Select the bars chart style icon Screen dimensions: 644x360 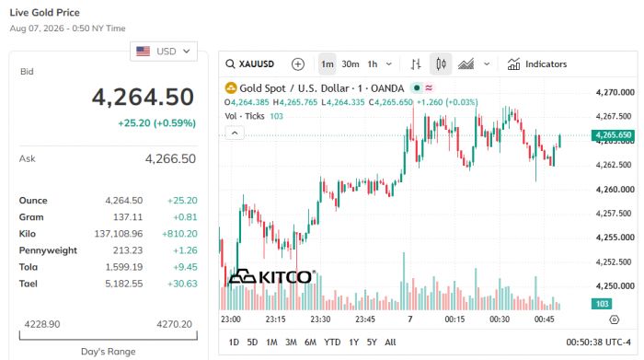point(416,64)
